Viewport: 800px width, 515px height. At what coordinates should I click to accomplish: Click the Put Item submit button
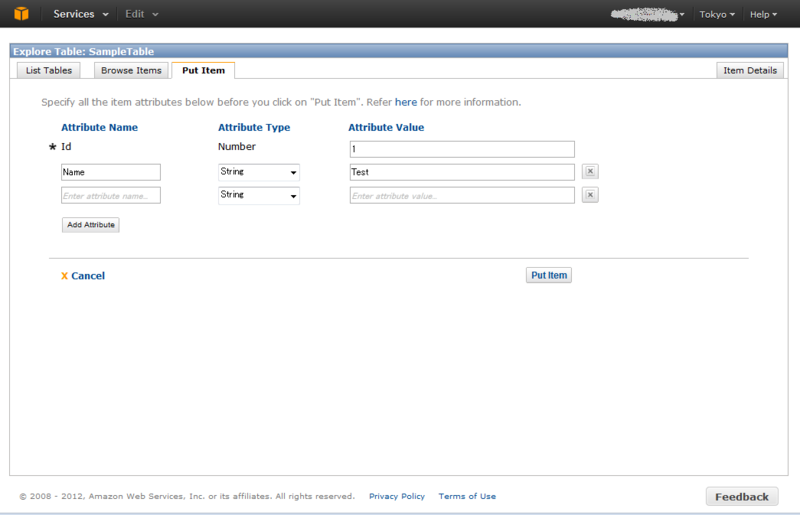coord(549,275)
